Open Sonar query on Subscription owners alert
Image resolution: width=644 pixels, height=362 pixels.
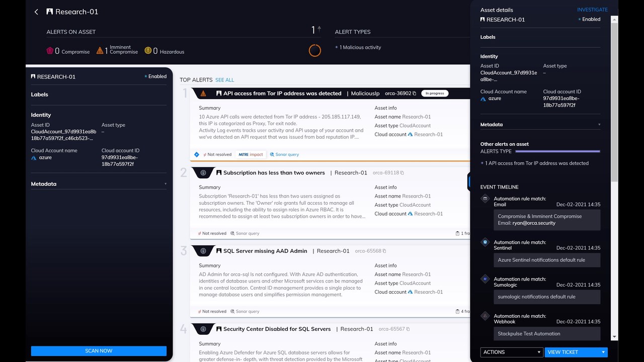[x=245, y=233]
